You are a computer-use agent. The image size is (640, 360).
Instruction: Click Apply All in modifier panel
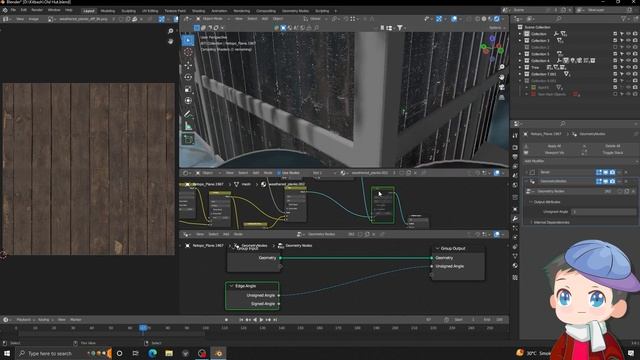(553, 146)
